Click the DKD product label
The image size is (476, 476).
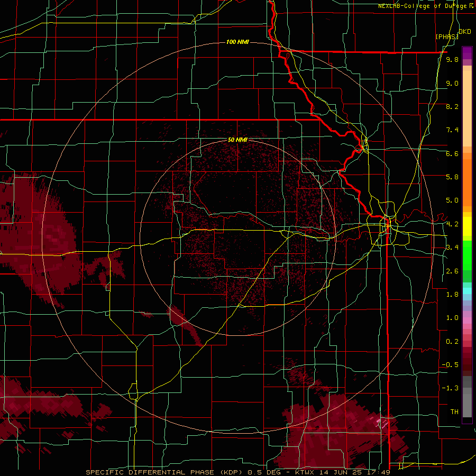465,32
